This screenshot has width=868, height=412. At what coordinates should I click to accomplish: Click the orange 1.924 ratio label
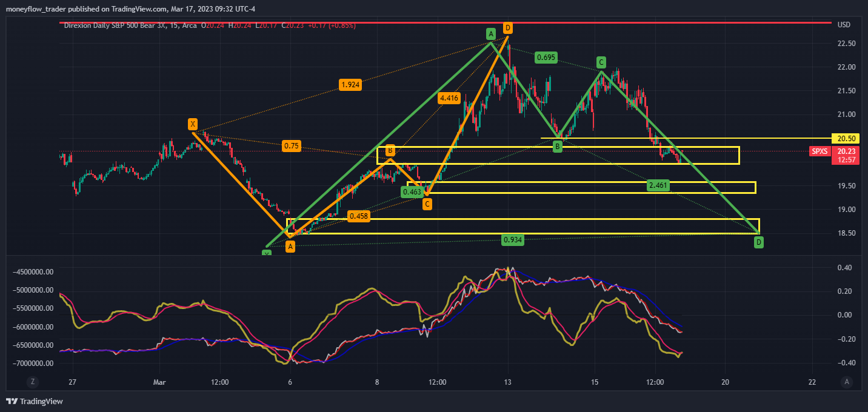351,85
